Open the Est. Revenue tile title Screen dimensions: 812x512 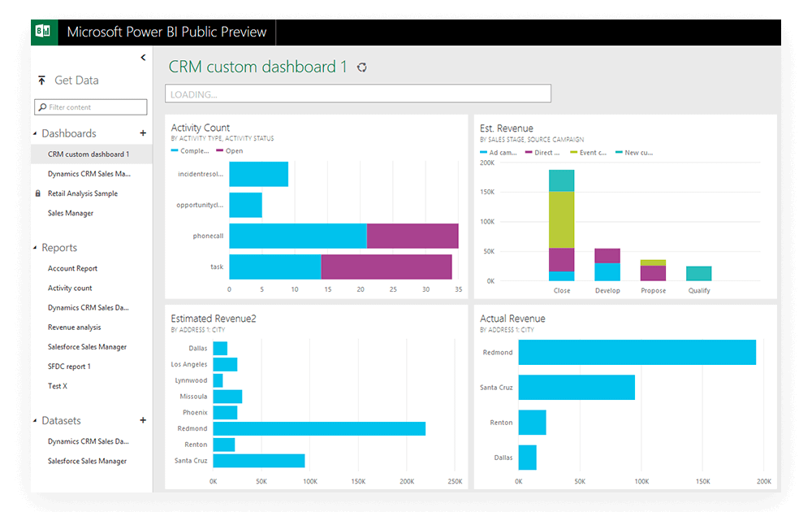(506, 128)
